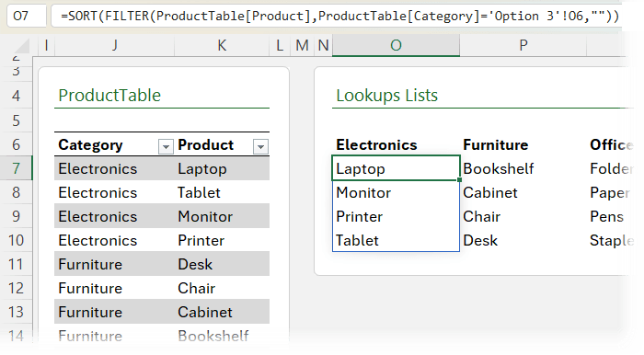The width and height of the screenshot is (644, 355).
Task: Select the Chair cell in ProductTable
Action: [222, 288]
